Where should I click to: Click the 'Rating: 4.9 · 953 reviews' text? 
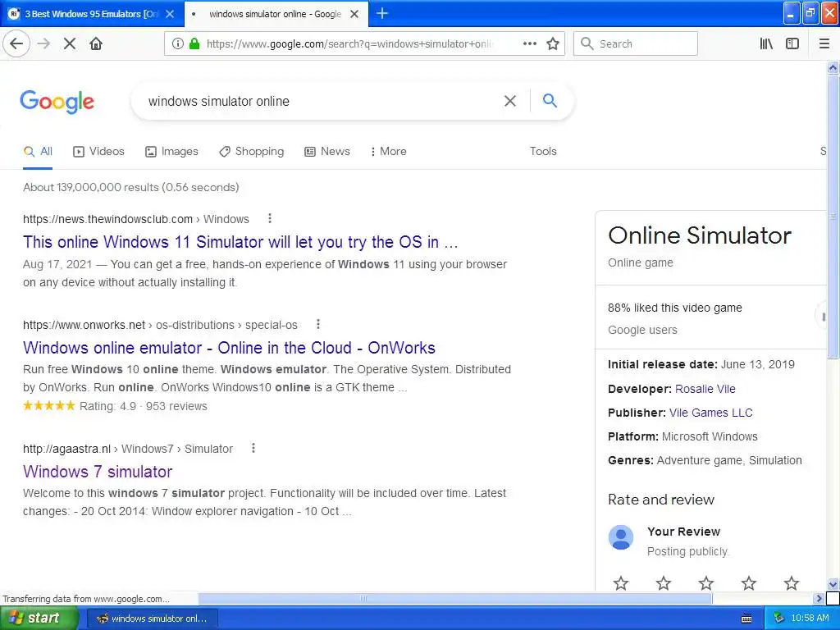coord(143,406)
